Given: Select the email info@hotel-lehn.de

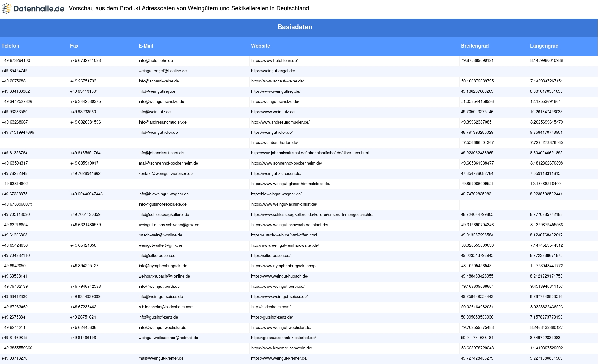Looking at the screenshot, I should 156,61.
